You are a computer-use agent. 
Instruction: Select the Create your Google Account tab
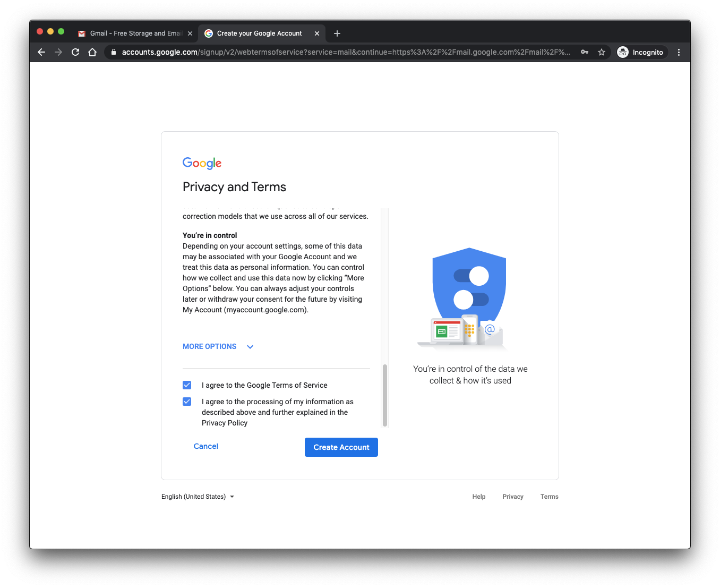259,33
